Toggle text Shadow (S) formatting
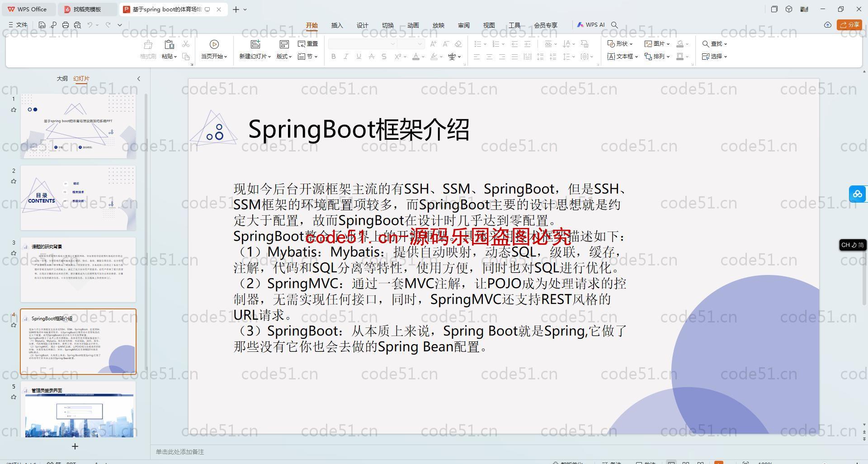Viewport: 868px width, 464px height. pyautogui.click(x=384, y=57)
